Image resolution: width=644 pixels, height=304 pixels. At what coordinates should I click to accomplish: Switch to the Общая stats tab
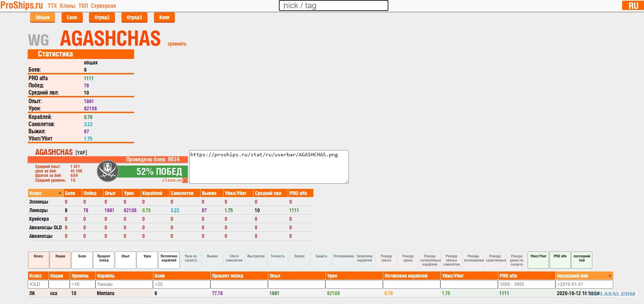click(43, 17)
